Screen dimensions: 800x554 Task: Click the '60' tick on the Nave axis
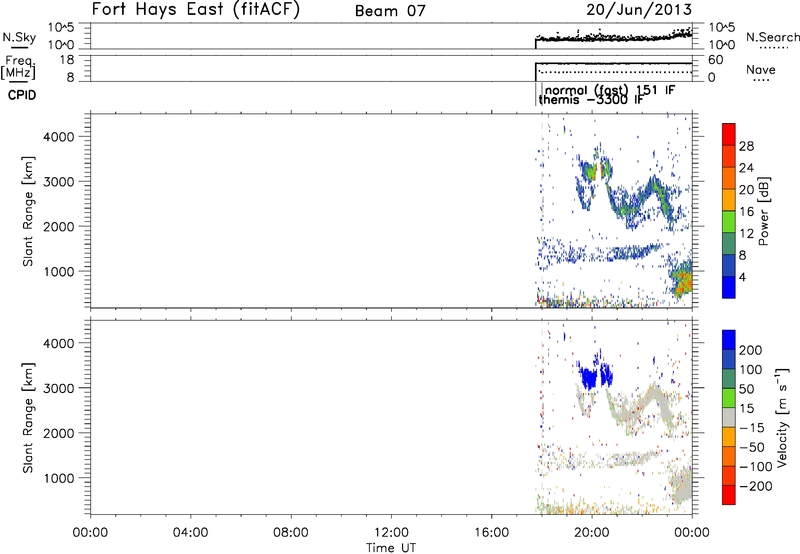coord(715,60)
